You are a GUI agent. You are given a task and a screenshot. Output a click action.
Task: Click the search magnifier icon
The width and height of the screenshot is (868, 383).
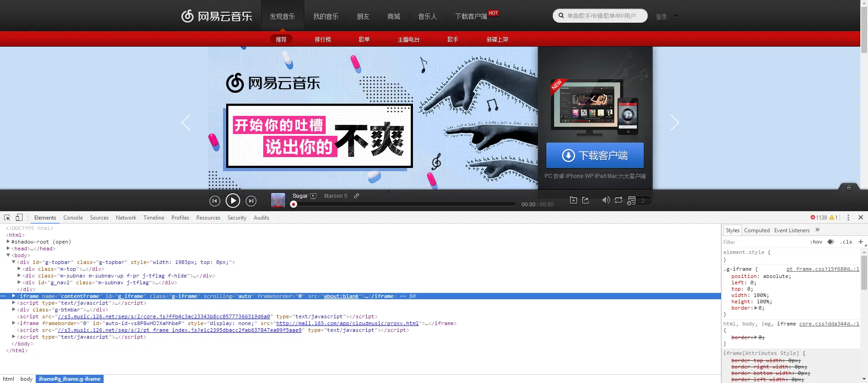(x=561, y=16)
